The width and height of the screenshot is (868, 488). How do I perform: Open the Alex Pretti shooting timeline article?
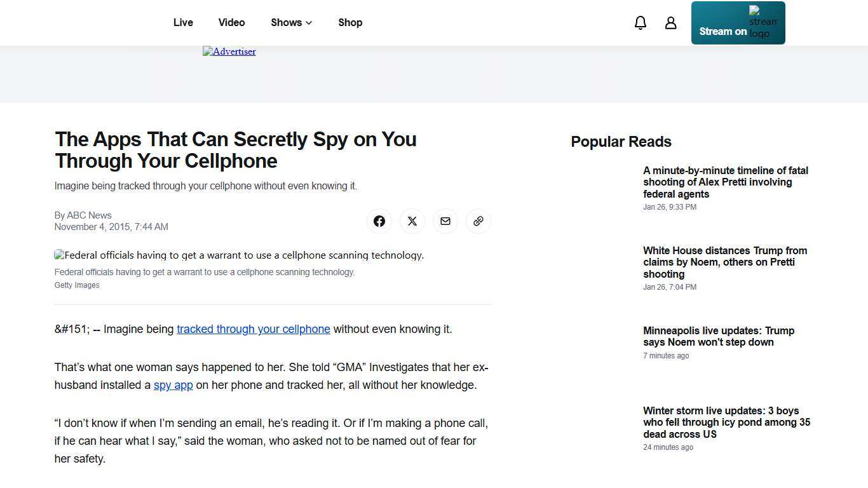pos(725,182)
